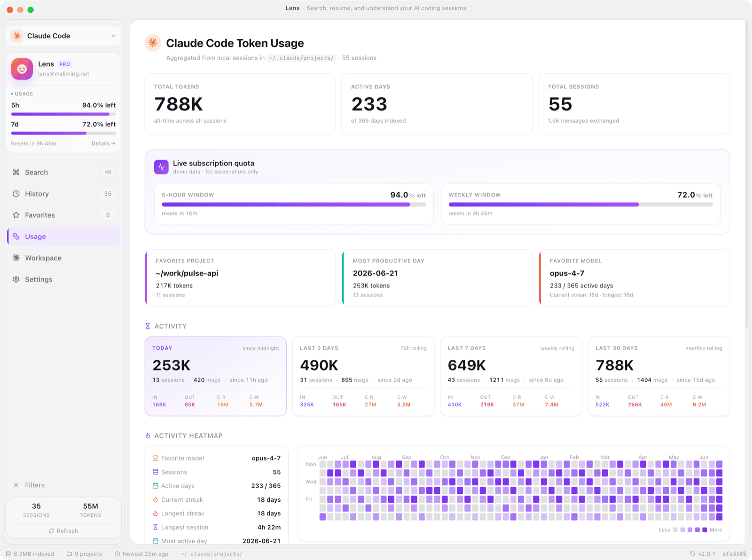Select the Today activity card

pos(216,376)
